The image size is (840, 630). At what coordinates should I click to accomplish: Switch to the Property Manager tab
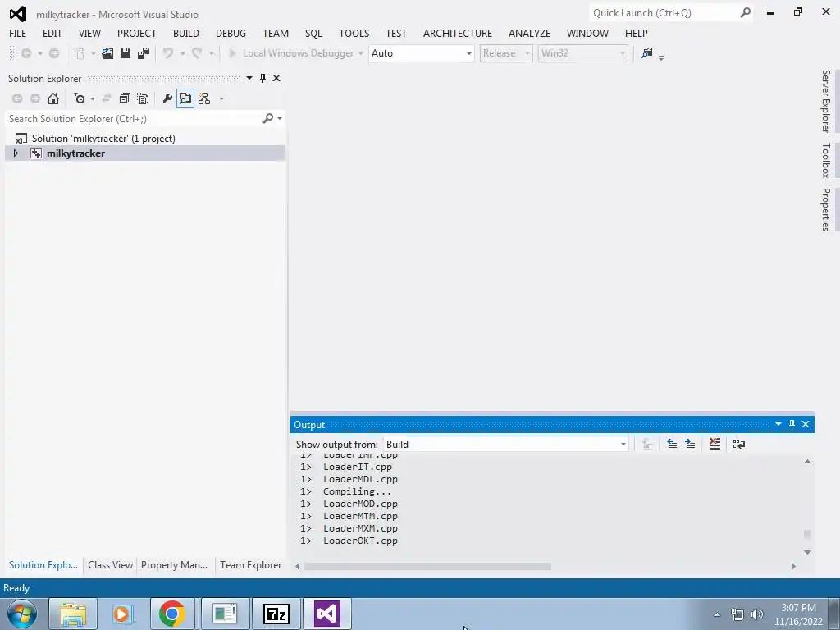click(x=174, y=565)
